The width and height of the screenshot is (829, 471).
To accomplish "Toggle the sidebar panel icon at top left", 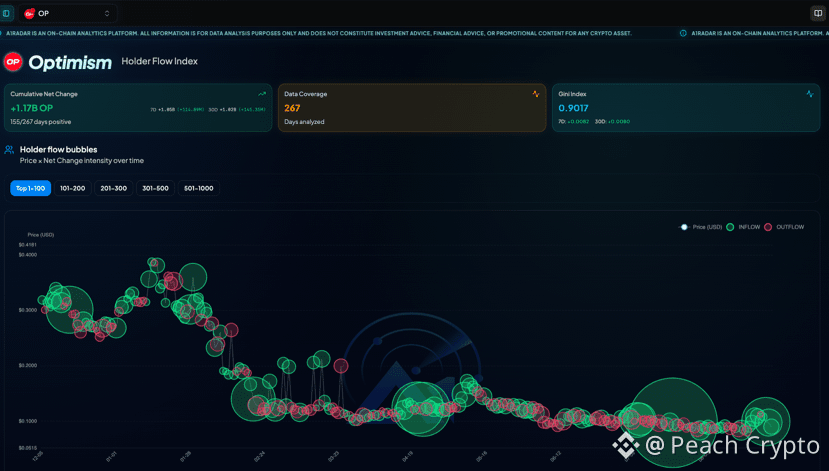I will click(6, 13).
